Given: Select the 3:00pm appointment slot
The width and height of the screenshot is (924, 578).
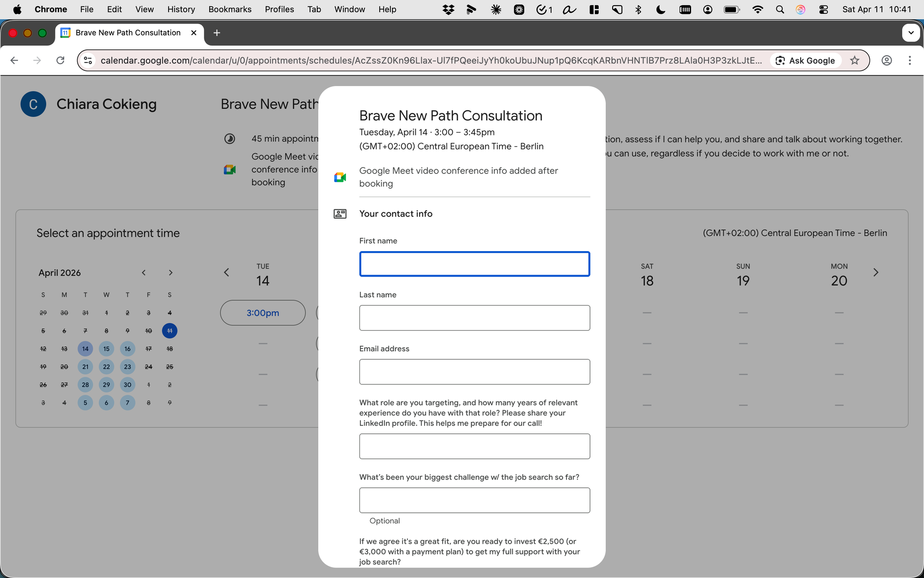Looking at the screenshot, I should (262, 313).
